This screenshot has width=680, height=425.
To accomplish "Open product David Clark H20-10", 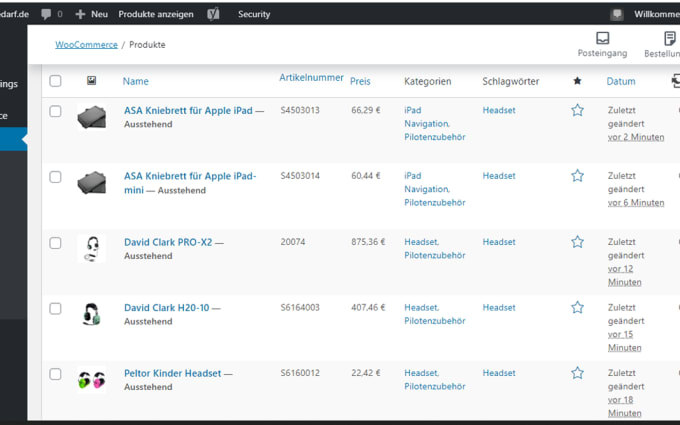I will pos(167,308).
